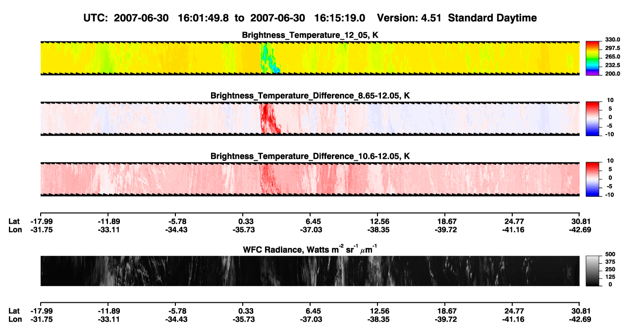The height and width of the screenshot is (330, 644).
Task: Click longitude -37.03 on the axis under the 10.6-12.05 strip
Action: (312, 230)
